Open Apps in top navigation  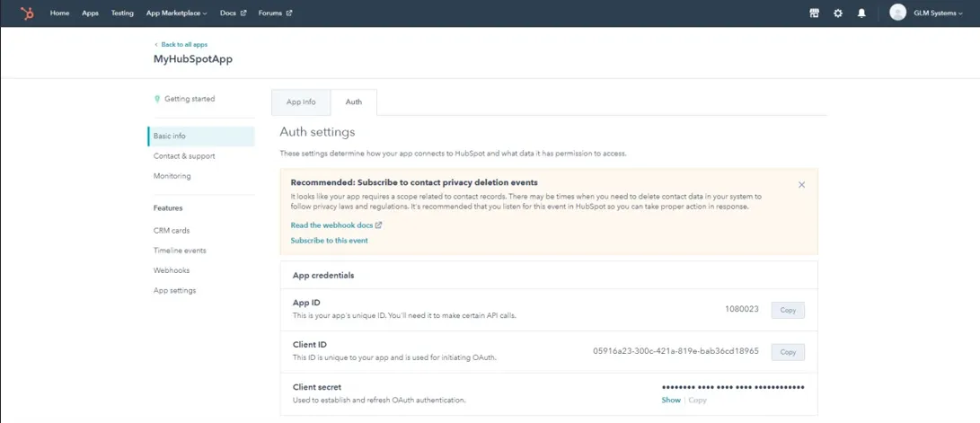(x=90, y=13)
